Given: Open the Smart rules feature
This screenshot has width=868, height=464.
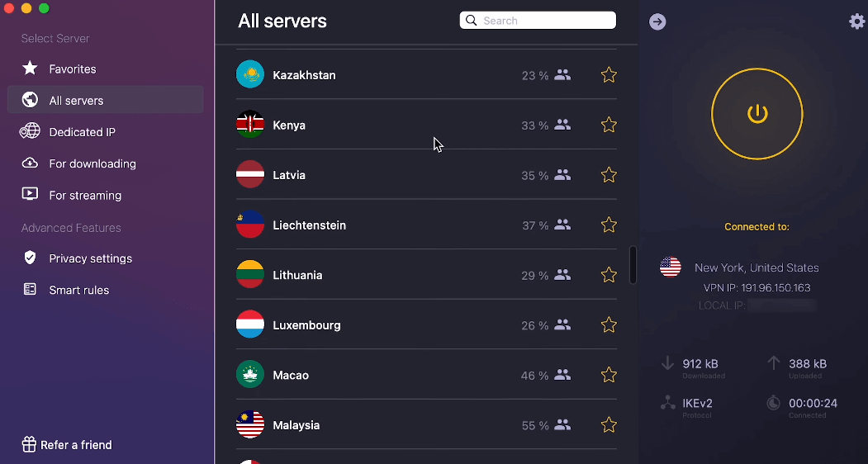Looking at the screenshot, I should click(78, 291).
